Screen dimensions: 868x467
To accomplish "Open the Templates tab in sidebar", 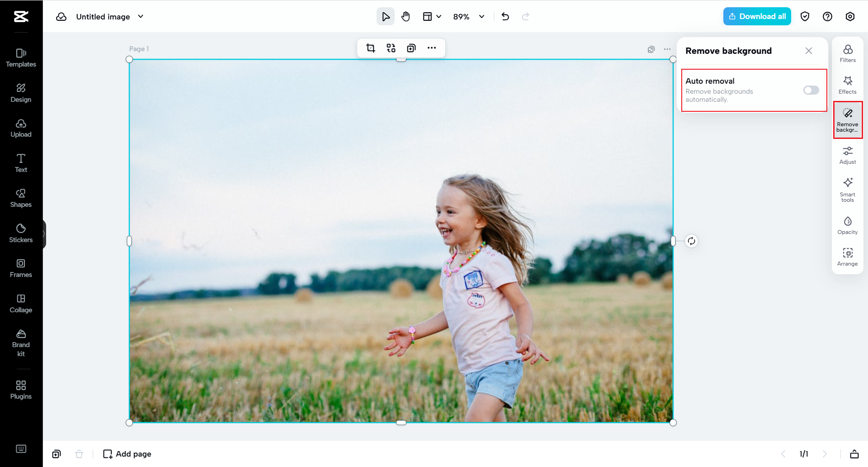I will pos(21,57).
